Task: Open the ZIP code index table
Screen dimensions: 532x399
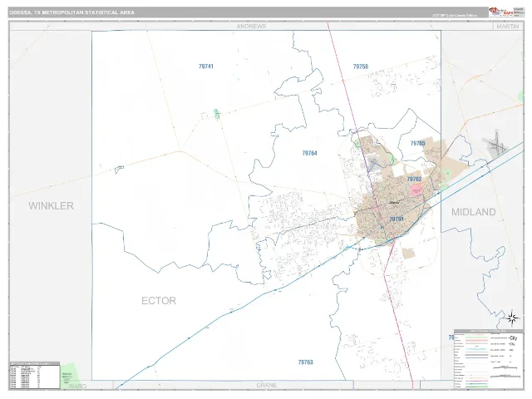Action: [35, 375]
